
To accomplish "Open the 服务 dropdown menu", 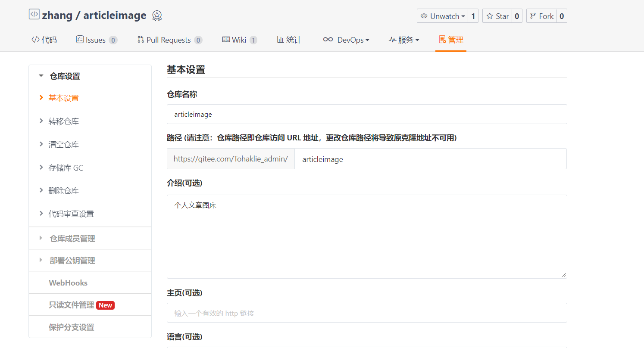I will coord(404,40).
